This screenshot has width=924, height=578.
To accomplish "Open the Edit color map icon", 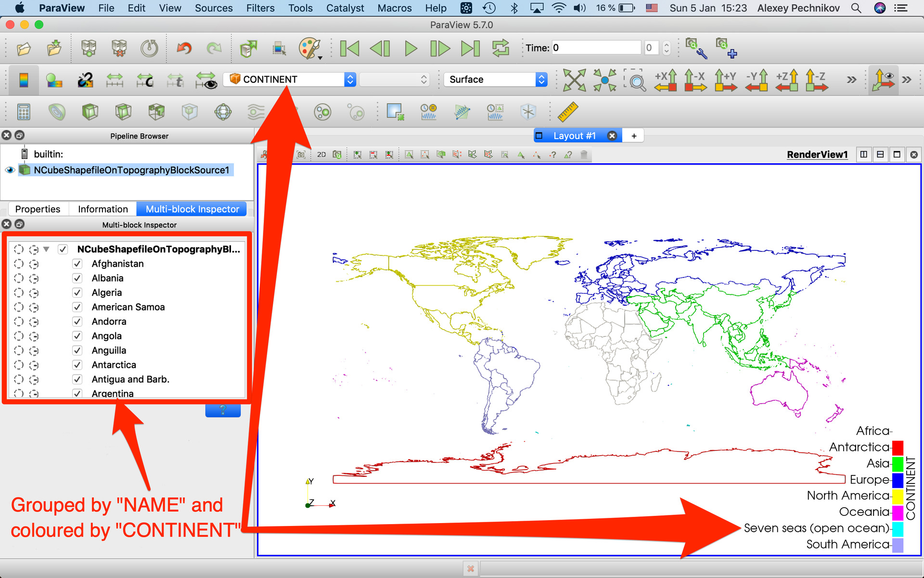I will click(54, 80).
